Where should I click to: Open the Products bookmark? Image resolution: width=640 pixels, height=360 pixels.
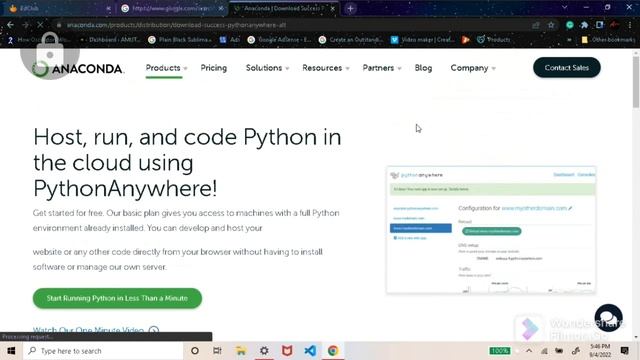pyautogui.click(x=493, y=40)
